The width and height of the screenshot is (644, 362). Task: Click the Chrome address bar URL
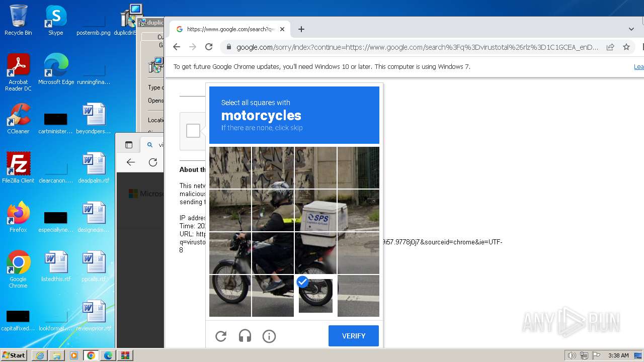tap(418, 47)
